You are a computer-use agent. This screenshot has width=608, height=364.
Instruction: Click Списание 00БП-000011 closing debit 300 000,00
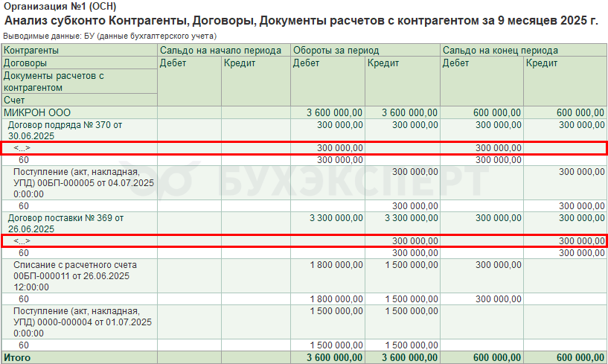[x=499, y=265]
